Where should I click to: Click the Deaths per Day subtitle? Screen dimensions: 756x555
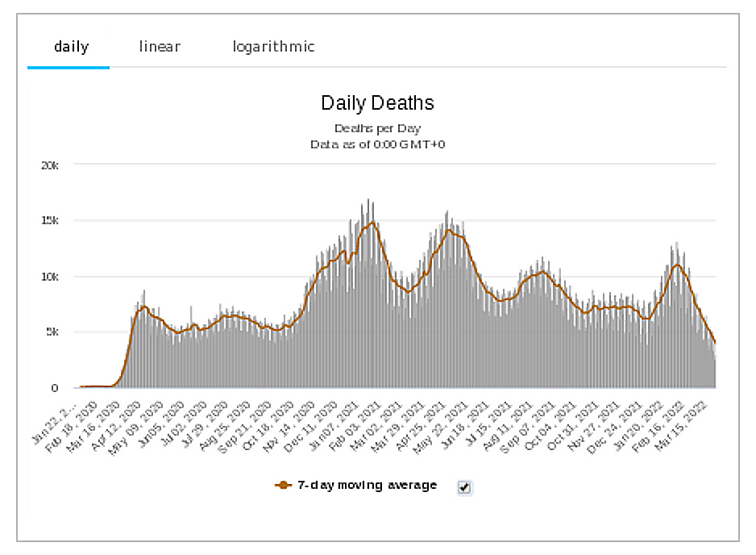[377, 128]
